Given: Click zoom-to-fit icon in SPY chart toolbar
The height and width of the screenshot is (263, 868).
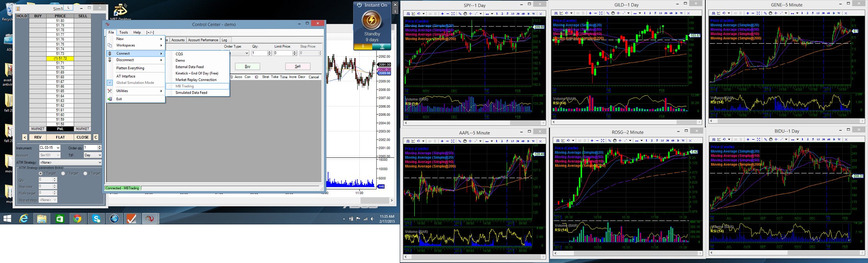Looking at the screenshot, I should click(453, 14).
